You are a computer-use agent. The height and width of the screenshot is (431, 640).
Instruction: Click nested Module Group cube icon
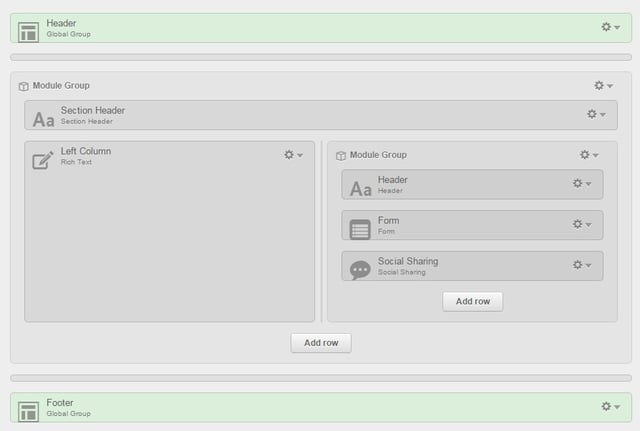tap(341, 156)
